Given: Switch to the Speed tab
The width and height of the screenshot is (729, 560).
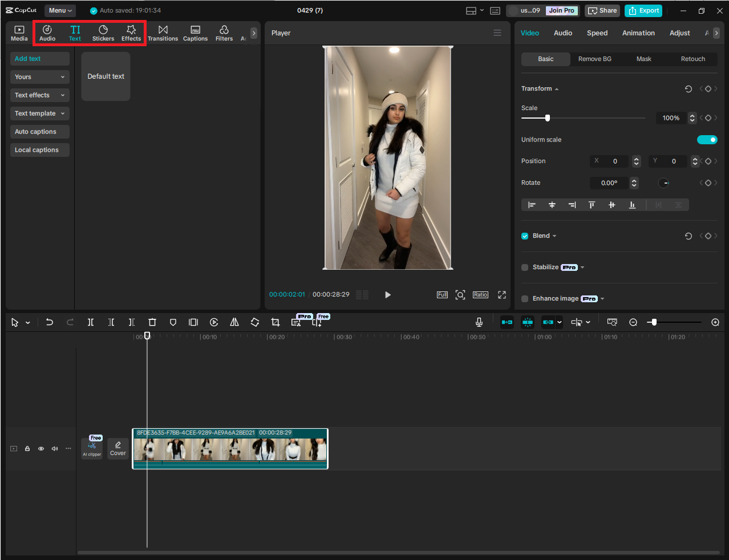Looking at the screenshot, I should pos(597,33).
